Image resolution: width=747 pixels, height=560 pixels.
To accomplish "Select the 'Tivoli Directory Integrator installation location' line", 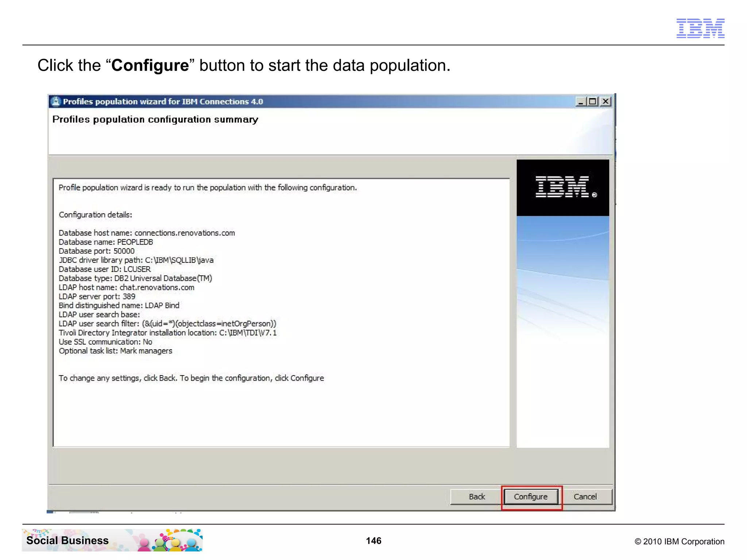I will click(168, 333).
